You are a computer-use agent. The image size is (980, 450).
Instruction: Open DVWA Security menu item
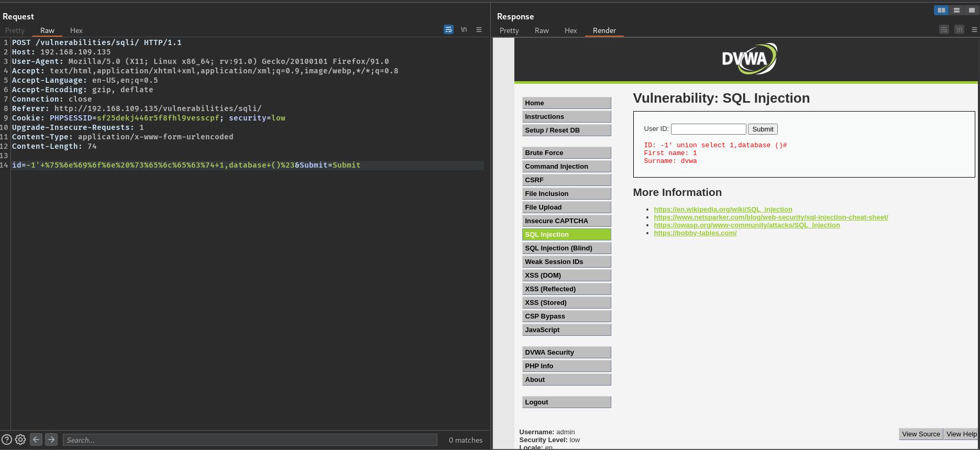pyautogui.click(x=566, y=353)
